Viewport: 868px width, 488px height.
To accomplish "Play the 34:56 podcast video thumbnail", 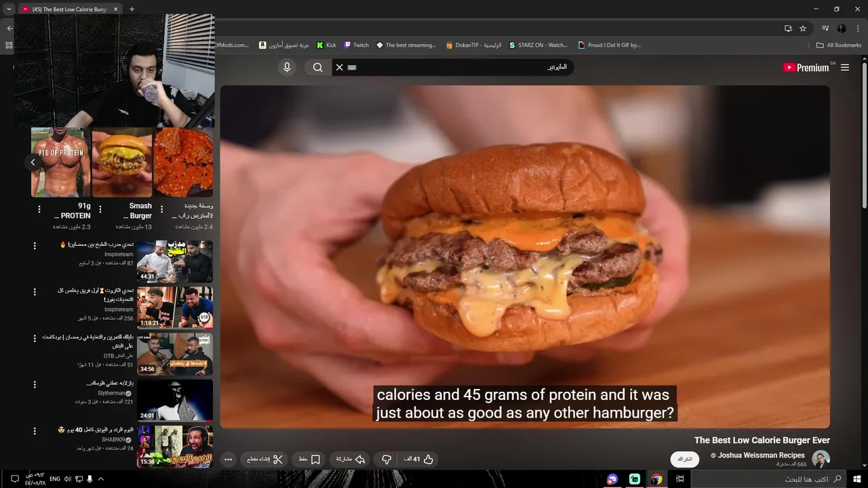I will tap(175, 354).
